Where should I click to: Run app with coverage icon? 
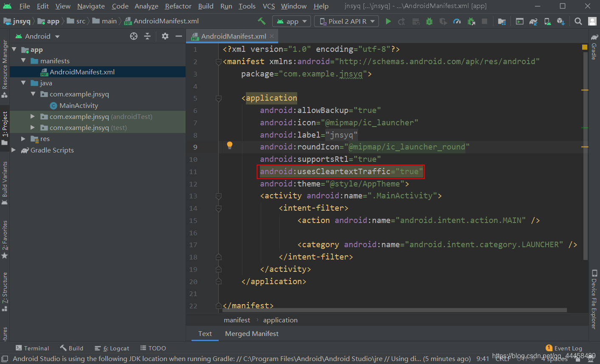tap(443, 21)
